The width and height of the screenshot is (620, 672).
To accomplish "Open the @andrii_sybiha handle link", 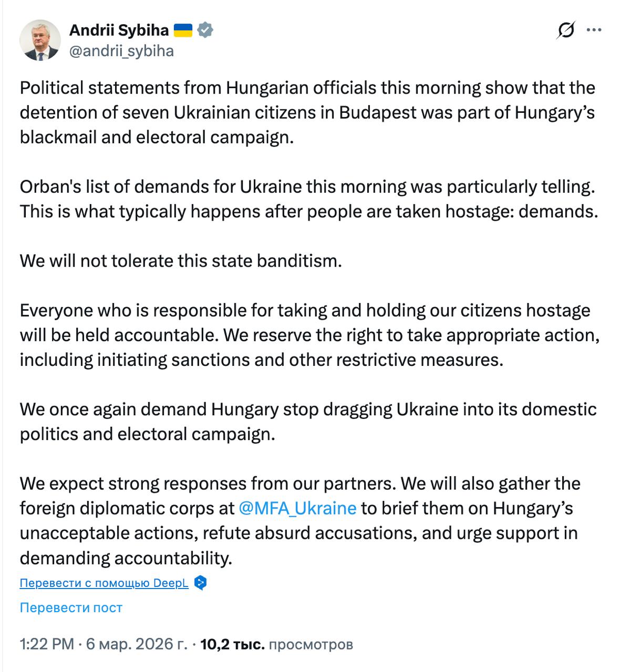I will [121, 51].
